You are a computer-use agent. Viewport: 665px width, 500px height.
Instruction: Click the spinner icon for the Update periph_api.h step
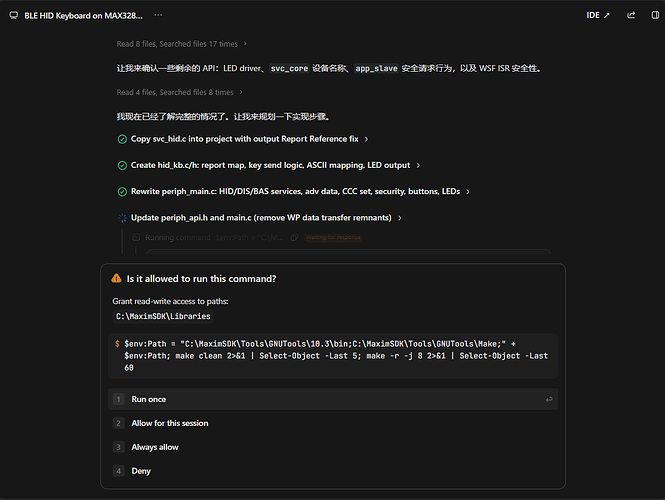122,218
